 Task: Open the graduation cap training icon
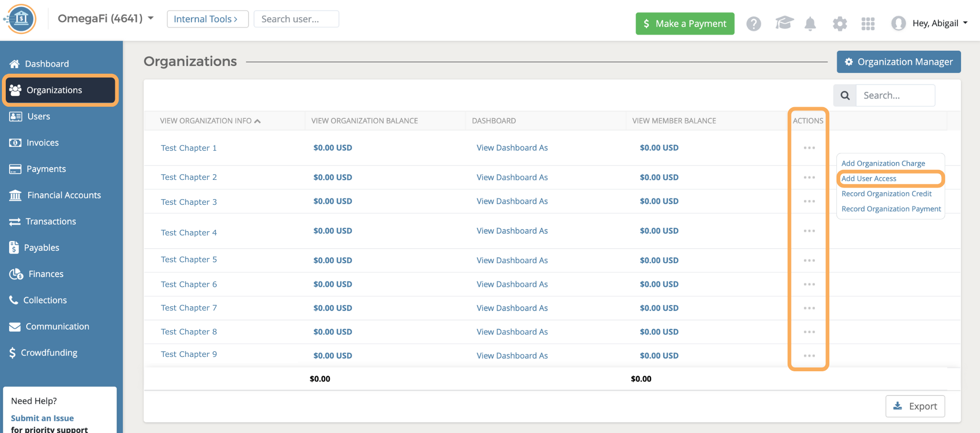point(784,23)
